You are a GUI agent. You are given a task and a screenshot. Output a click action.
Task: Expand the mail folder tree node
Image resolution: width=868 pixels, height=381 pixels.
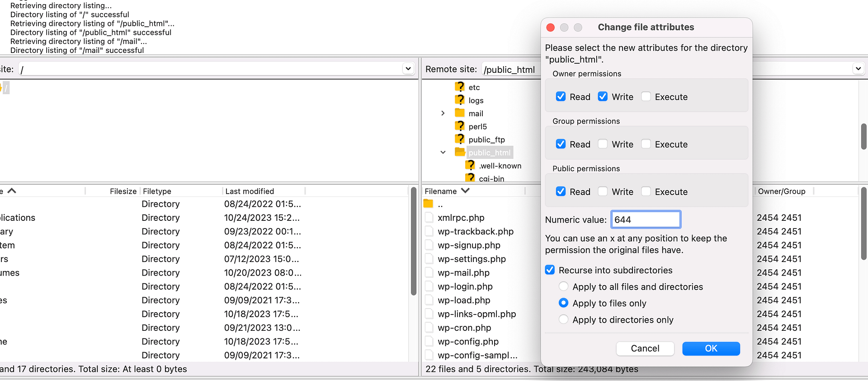click(x=443, y=113)
